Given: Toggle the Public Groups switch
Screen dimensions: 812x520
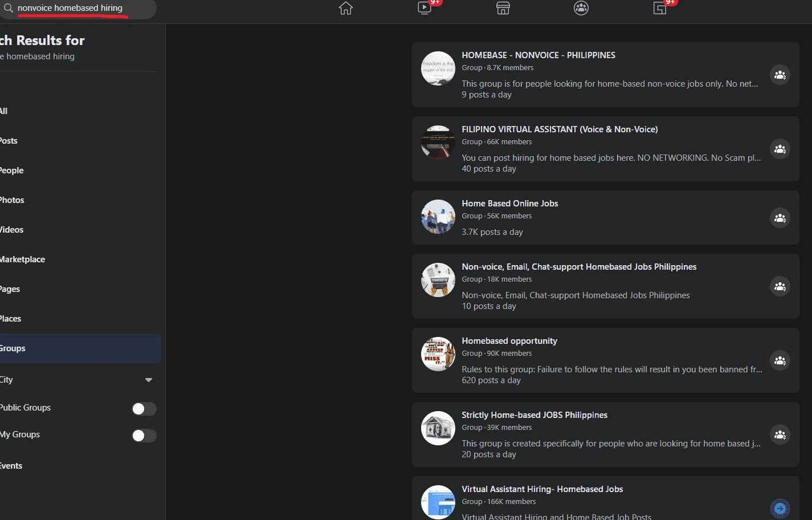Looking at the screenshot, I should click(144, 409).
